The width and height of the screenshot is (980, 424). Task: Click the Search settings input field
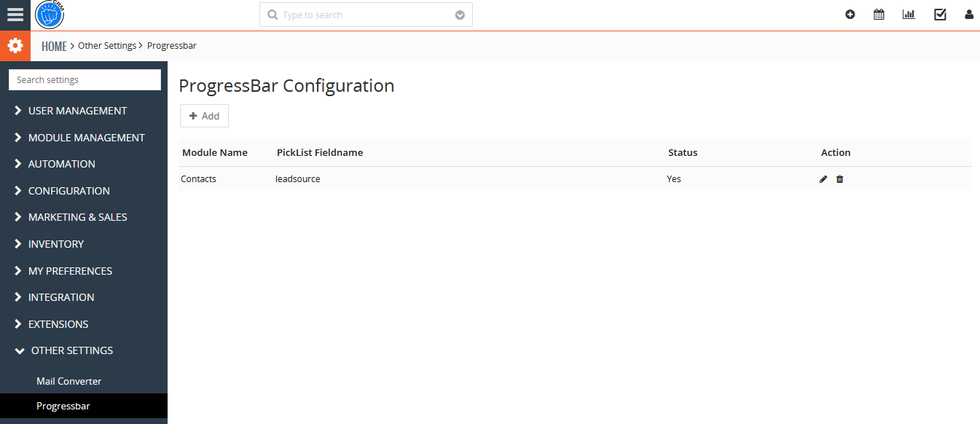tap(85, 80)
